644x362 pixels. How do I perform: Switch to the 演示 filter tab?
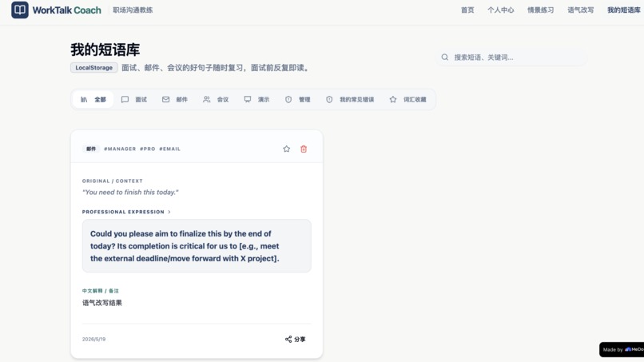click(256, 99)
